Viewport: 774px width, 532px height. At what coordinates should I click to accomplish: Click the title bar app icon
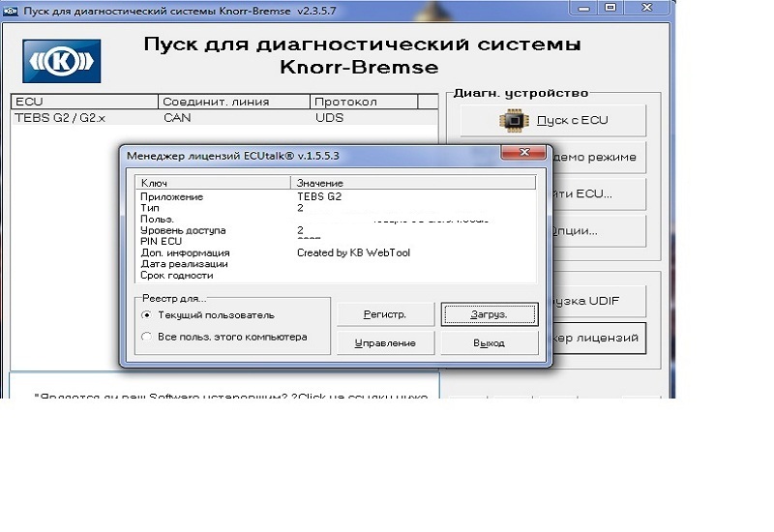tap(11, 11)
